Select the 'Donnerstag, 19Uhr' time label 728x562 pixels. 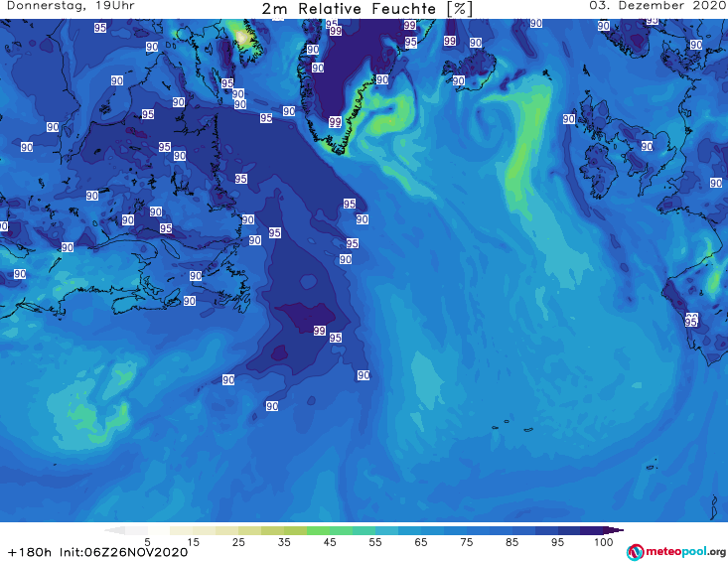pyautogui.click(x=71, y=6)
